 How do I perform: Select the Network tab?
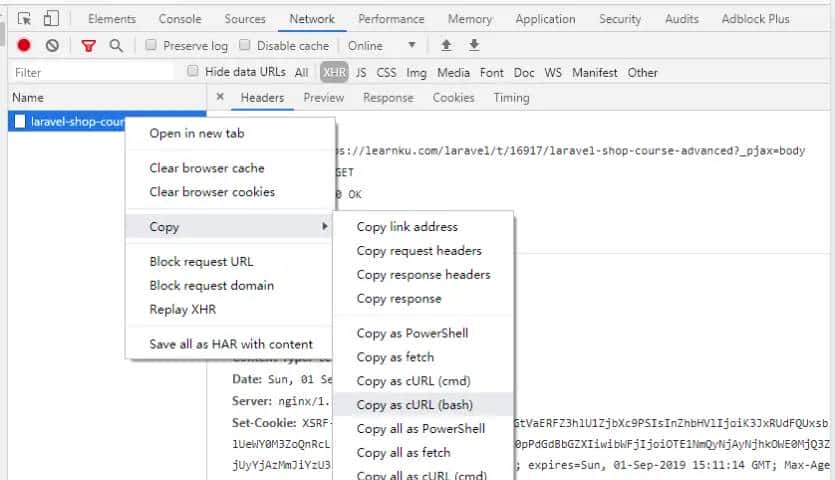[312, 19]
